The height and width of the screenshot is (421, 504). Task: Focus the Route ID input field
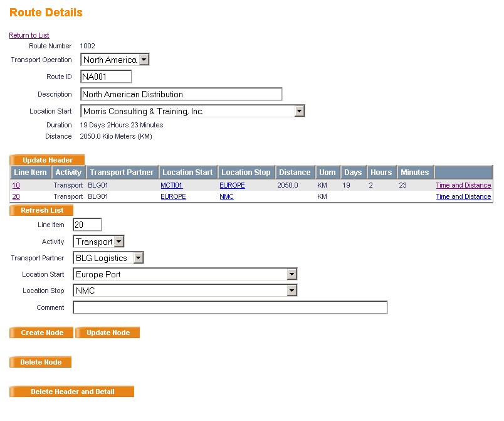pos(106,77)
